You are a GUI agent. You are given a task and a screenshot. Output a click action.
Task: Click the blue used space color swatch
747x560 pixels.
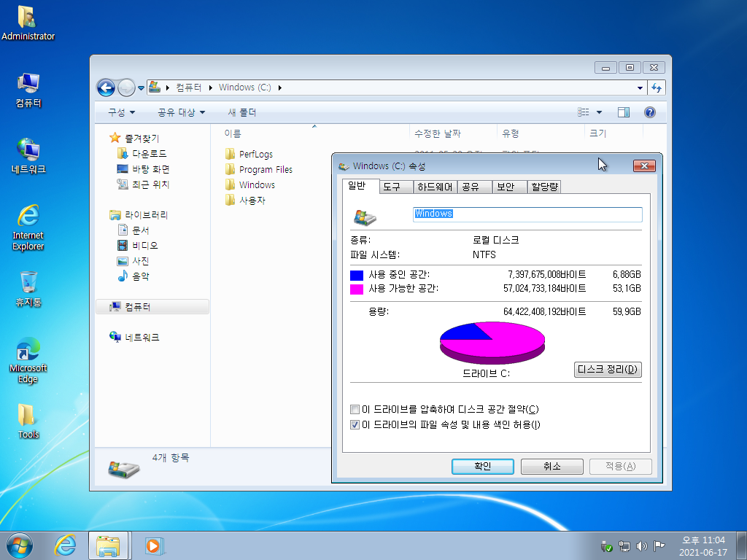click(x=356, y=275)
